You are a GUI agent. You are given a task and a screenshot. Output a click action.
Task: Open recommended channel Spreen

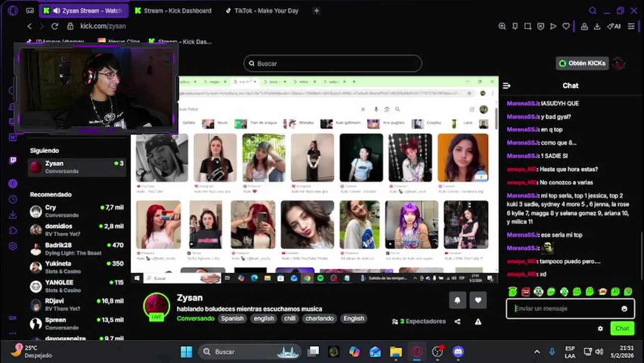coord(77,323)
